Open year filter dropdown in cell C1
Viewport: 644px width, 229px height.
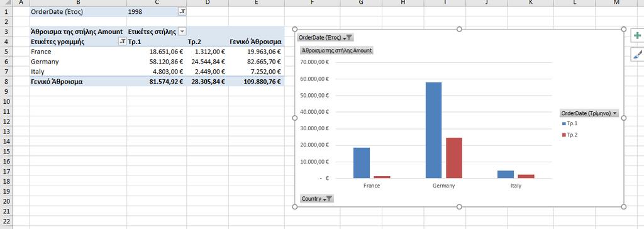pyautogui.click(x=182, y=12)
